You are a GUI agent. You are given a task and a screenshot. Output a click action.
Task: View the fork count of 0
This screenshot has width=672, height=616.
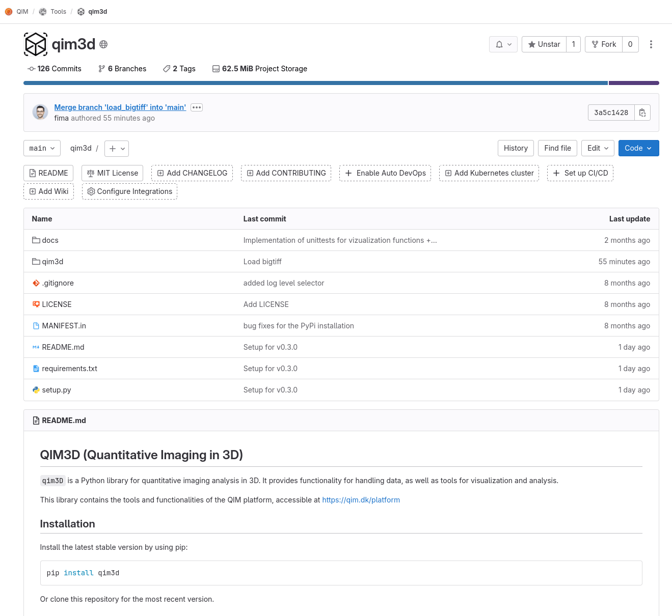pos(630,44)
